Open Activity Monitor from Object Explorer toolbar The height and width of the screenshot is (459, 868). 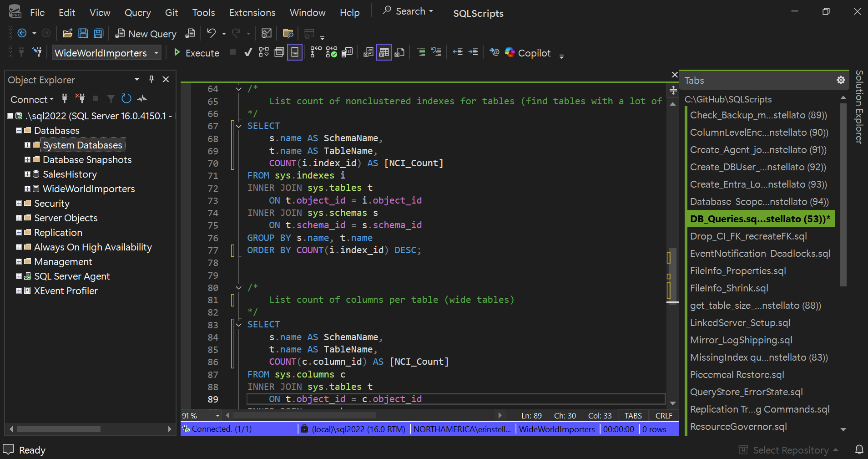click(x=142, y=99)
